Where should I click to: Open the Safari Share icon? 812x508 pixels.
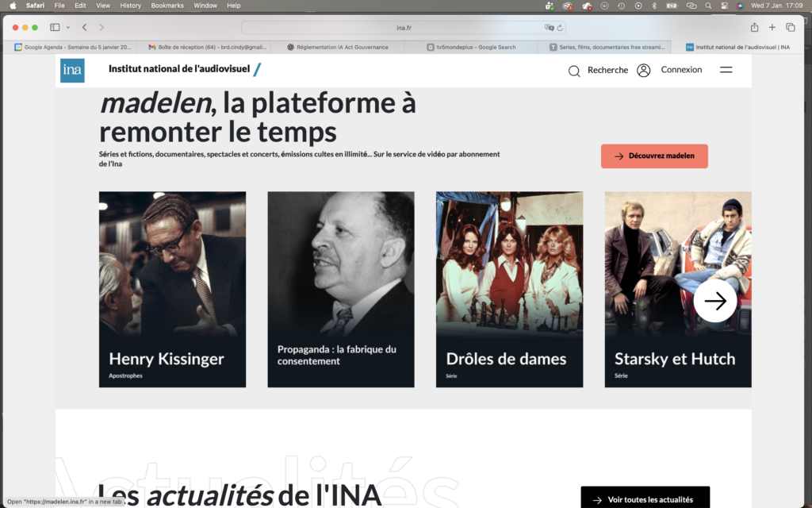(x=755, y=27)
